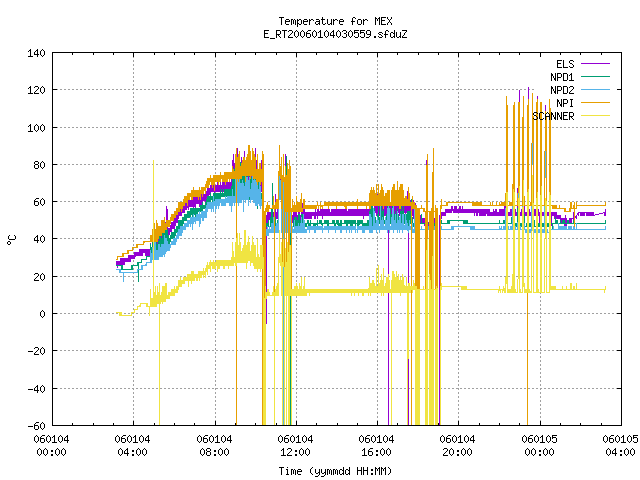This screenshot has height=480, width=640.
Task: Click the 'Time (yymmdd HH:MM)' axis title
Action: [x=335, y=471]
